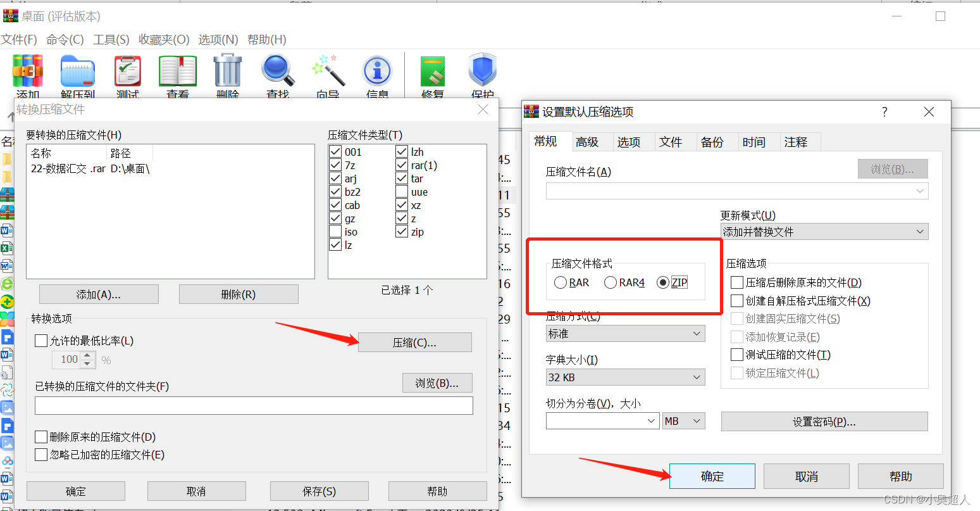Open the 压缩文件名 combo box dropdown
This screenshot has width=980, height=511.
pyautogui.click(x=921, y=191)
